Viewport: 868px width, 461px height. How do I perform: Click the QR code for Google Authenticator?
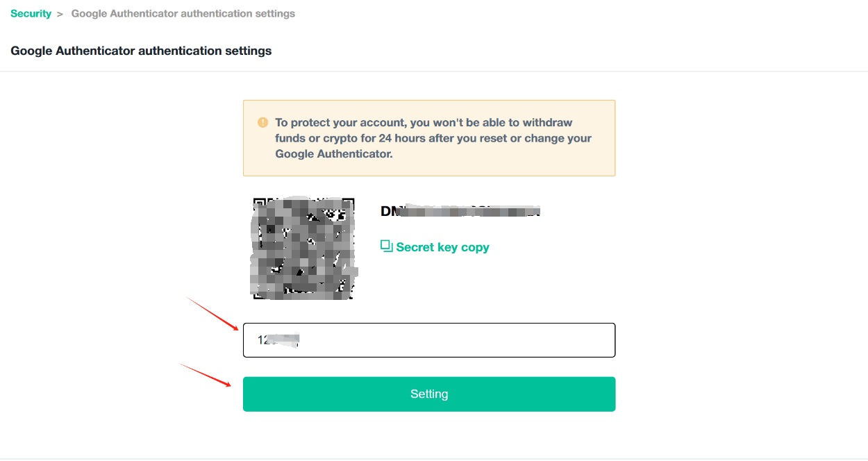[303, 248]
